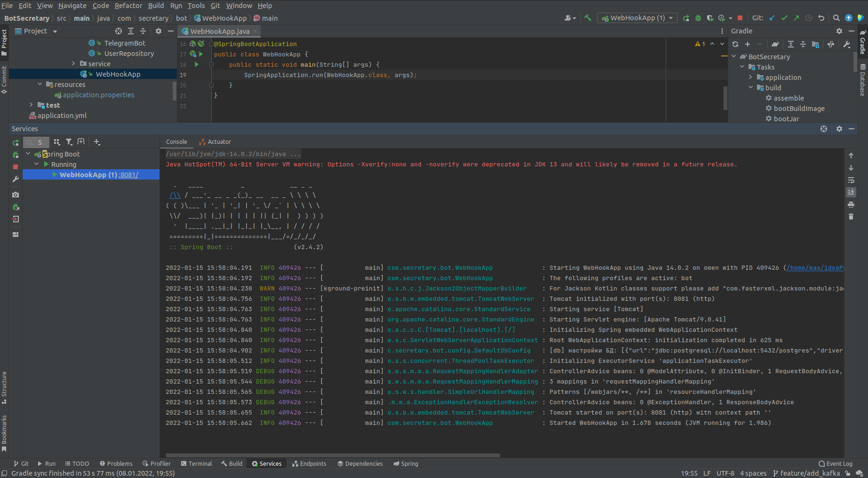Toggle Open Each Tab in Services toolbar
The height and width of the screenshot is (478, 868).
(x=81, y=141)
